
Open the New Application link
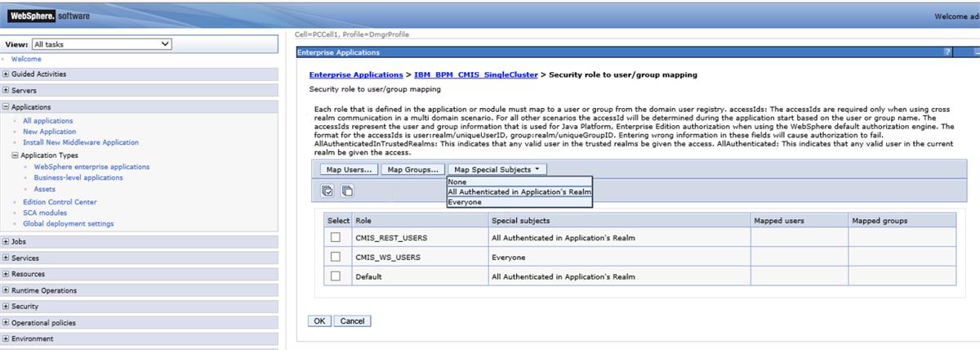(50, 132)
